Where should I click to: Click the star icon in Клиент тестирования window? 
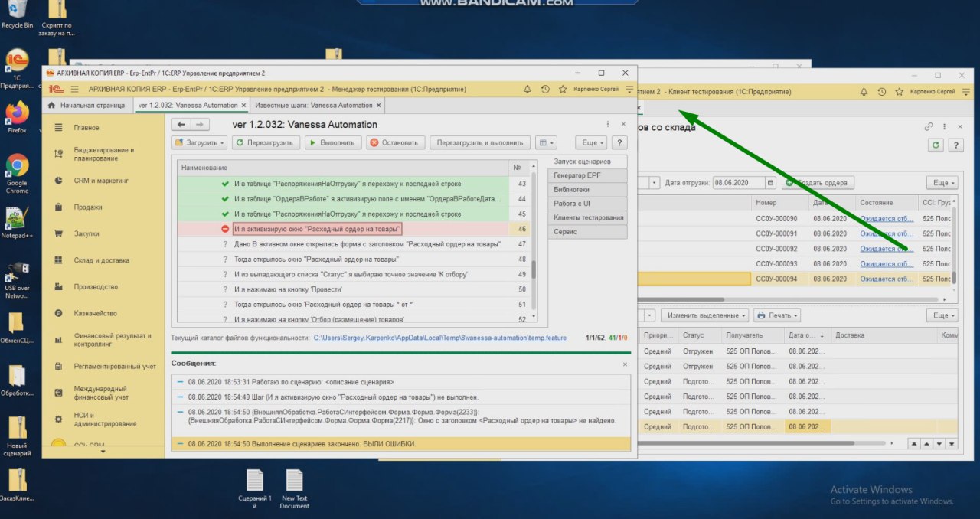pyautogui.click(x=900, y=91)
